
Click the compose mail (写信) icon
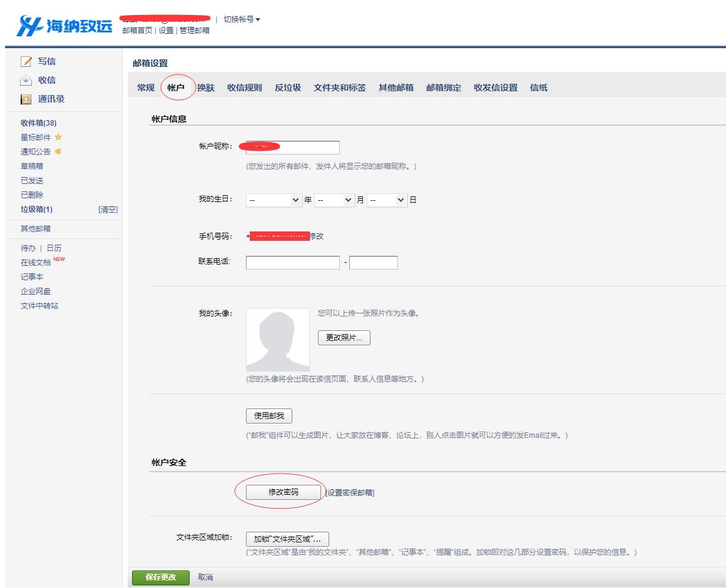point(26,61)
